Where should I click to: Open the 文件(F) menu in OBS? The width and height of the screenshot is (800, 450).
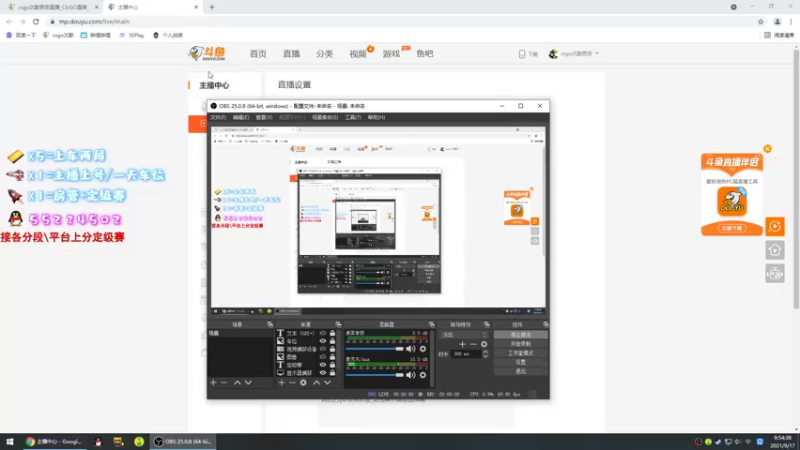pos(218,117)
